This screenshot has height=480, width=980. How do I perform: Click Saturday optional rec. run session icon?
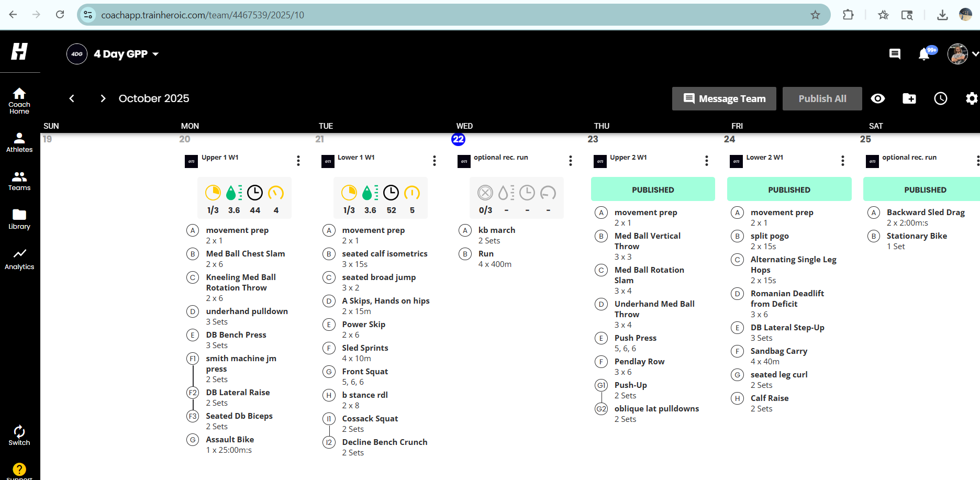click(872, 161)
